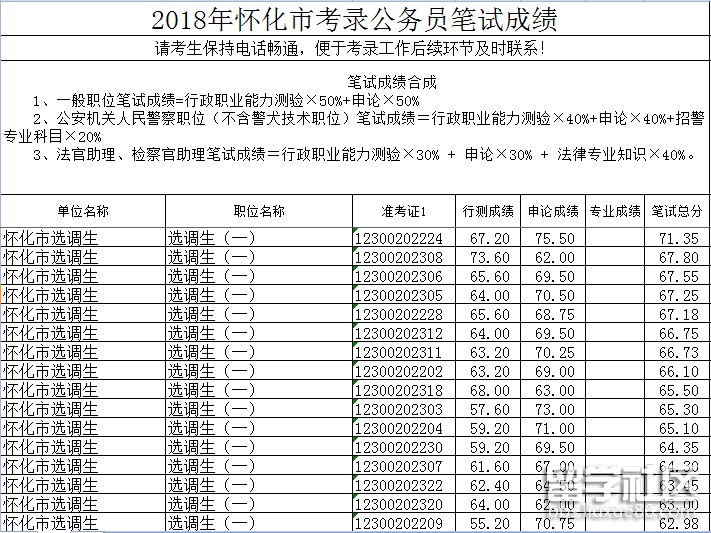Viewport: 711px width, 533px height.
Task: Select the 行测成绩 header cell
Action: [x=488, y=211]
